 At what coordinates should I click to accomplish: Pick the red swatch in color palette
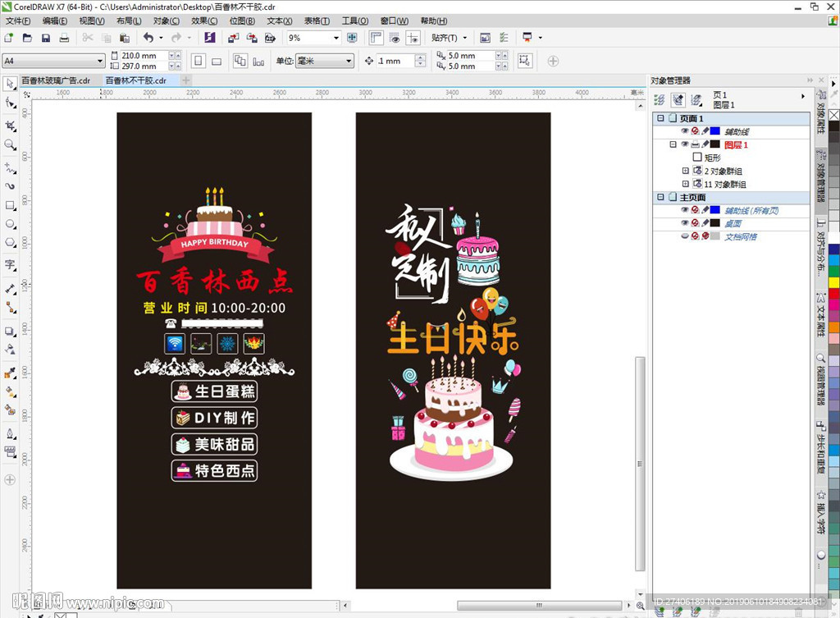834,294
